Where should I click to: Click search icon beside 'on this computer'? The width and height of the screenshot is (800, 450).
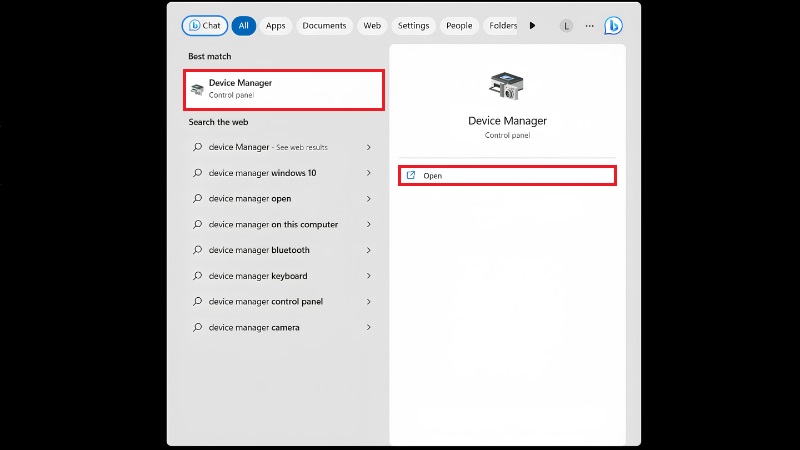pos(197,224)
